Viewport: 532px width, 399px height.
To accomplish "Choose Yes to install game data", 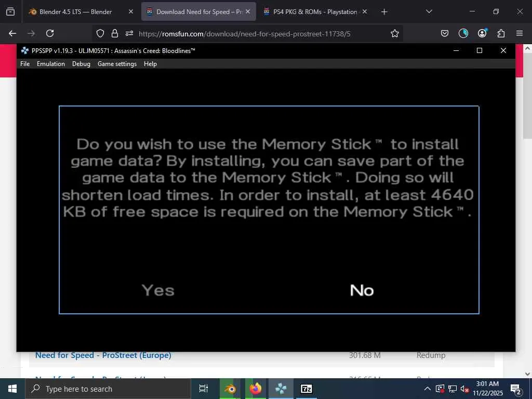I will coord(158,290).
